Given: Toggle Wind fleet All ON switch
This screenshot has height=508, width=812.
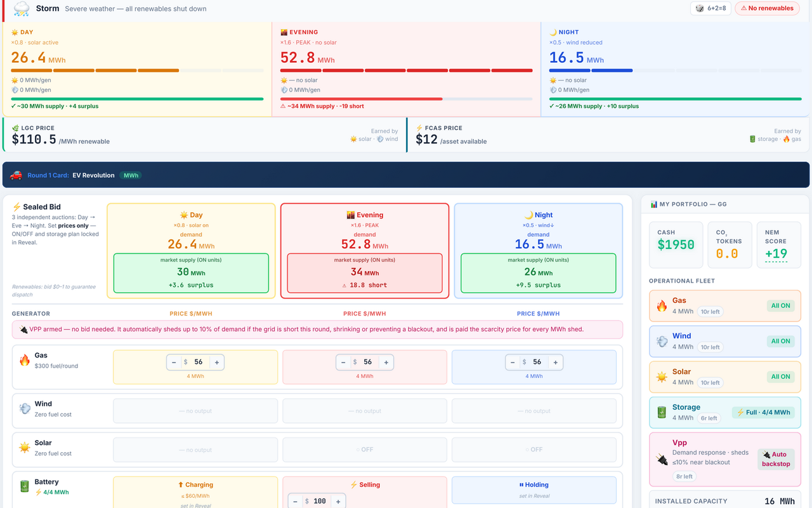Looking at the screenshot, I should (x=780, y=341).
